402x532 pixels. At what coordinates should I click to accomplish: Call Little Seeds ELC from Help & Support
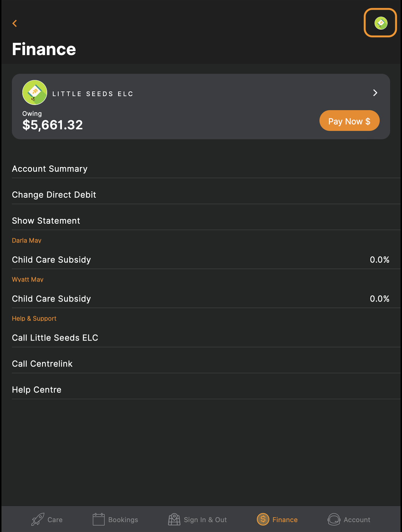pyautogui.click(x=55, y=338)
